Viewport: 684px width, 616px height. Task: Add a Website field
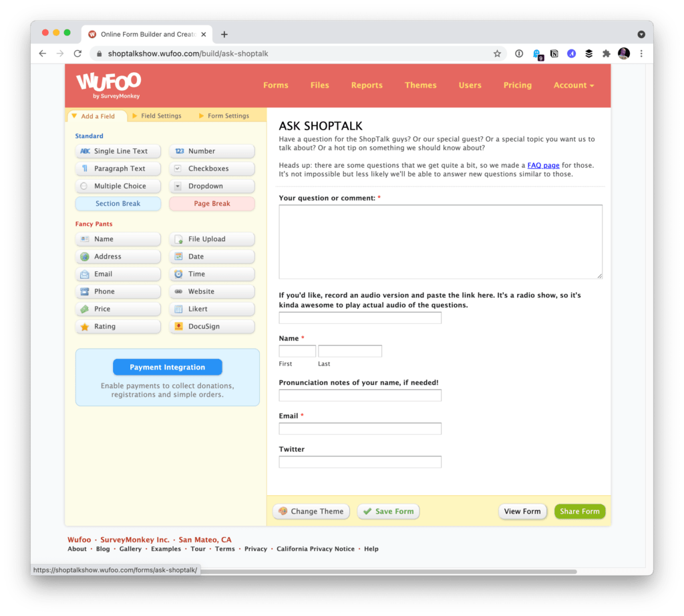212,291
